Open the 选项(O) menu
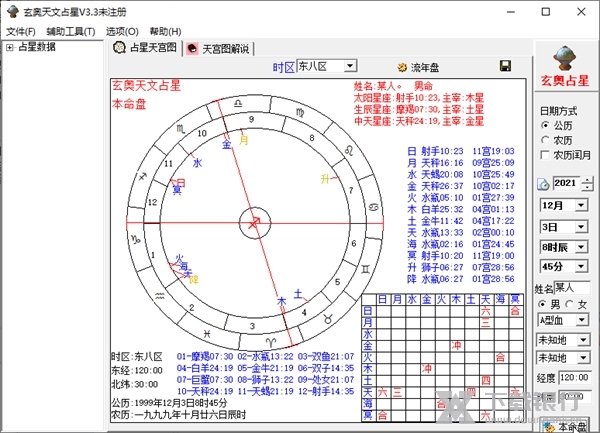The image size is (600, 433). click(x=122, y=31)
